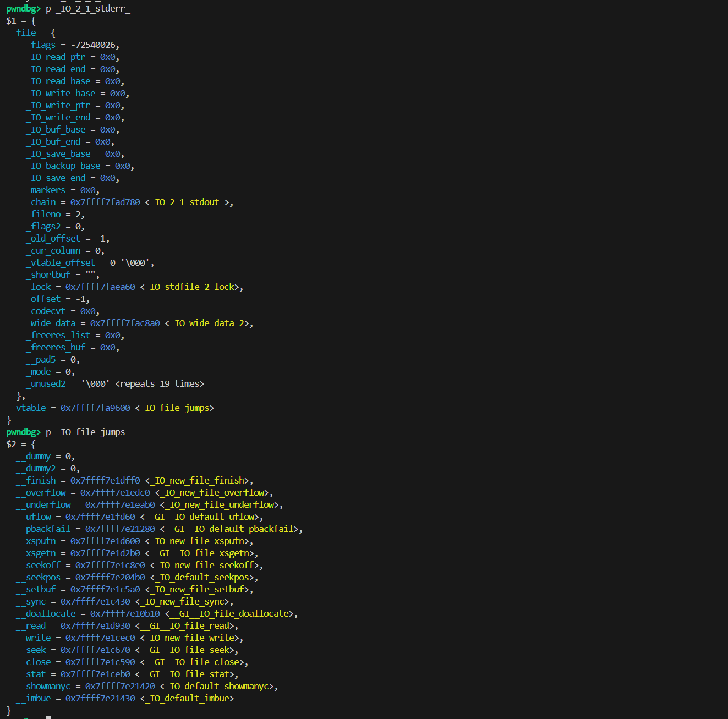The height and width of the screenshot is (719, 728).
Task: Click the _IO_new_file_underflow symbol
Action: coord(221,505)
